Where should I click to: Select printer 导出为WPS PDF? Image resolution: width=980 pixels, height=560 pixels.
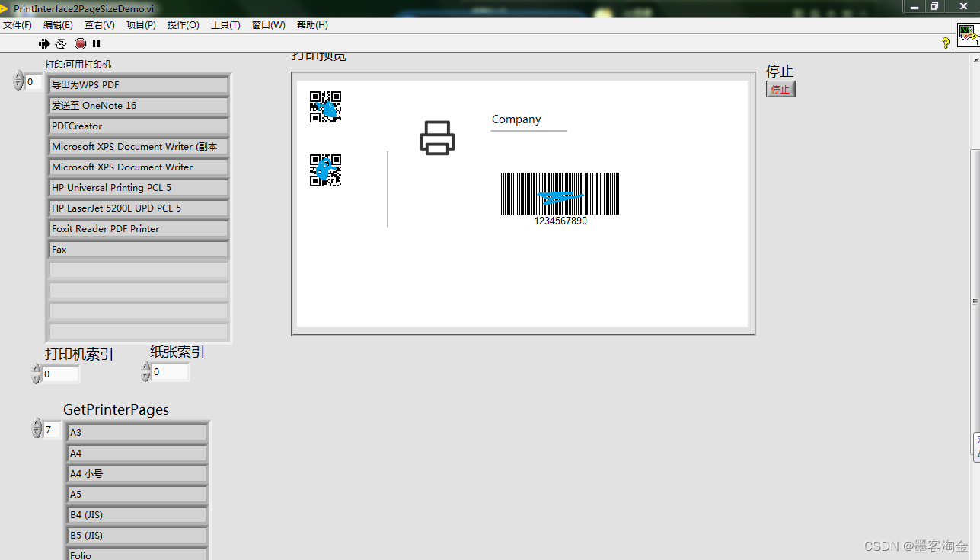point(139,85)
